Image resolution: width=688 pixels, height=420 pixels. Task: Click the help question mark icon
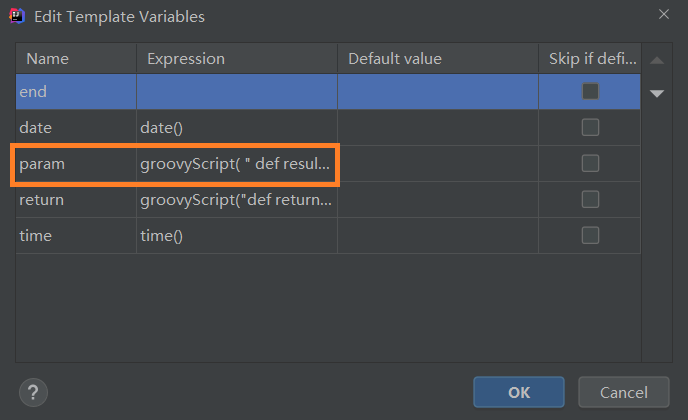click(x=33, y=392)
